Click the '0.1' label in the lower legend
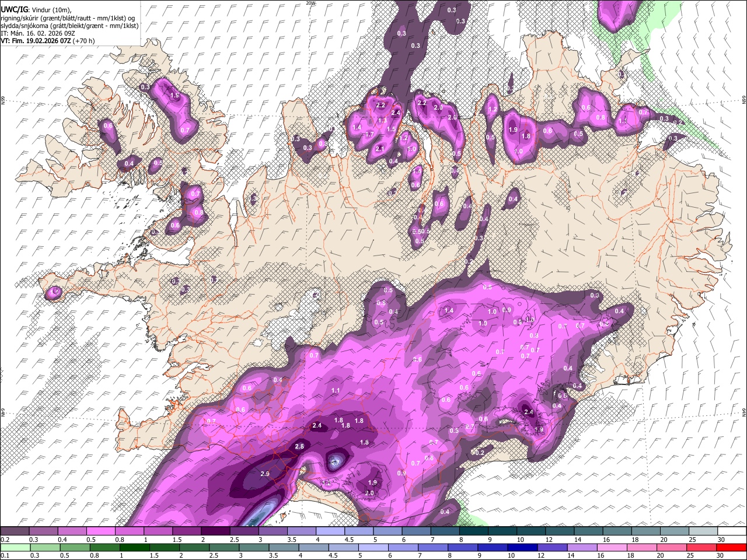747x560 pixels. point(5,556)
